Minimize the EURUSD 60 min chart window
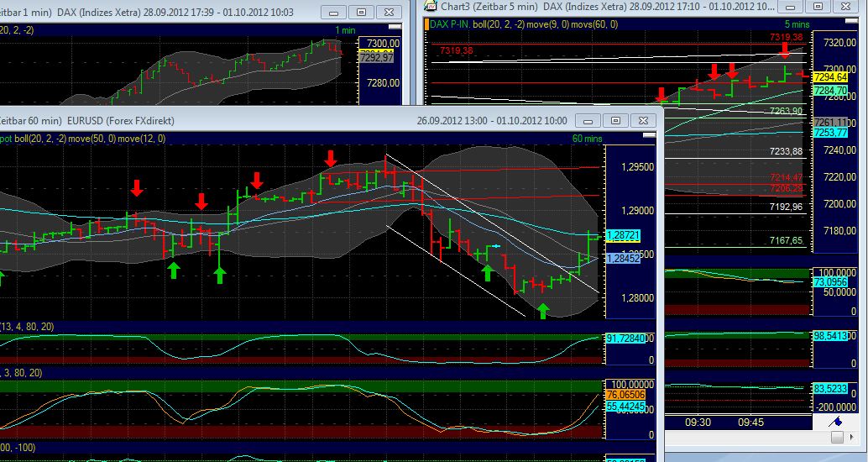Viewport: 868px width, 462px height. 588,121
